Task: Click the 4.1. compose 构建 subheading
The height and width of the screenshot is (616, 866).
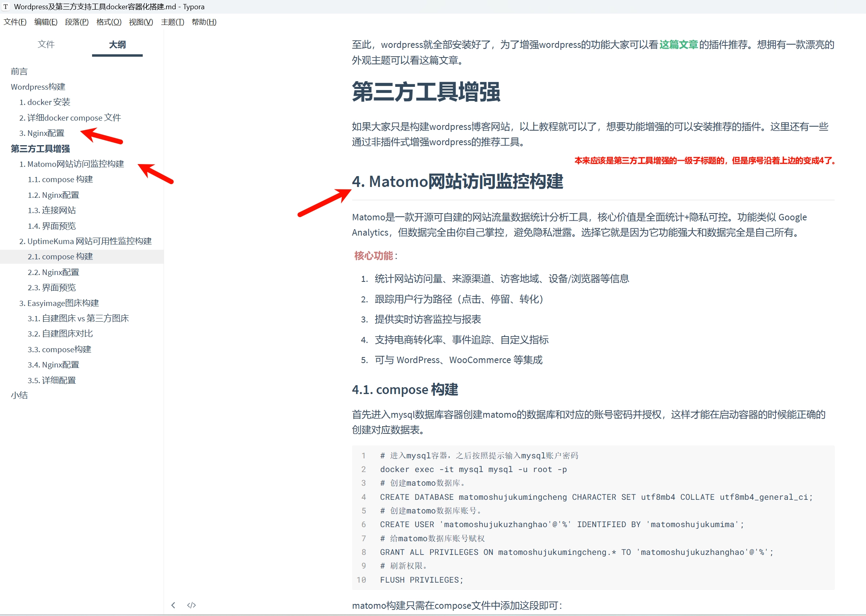Action: click(405, 389)
